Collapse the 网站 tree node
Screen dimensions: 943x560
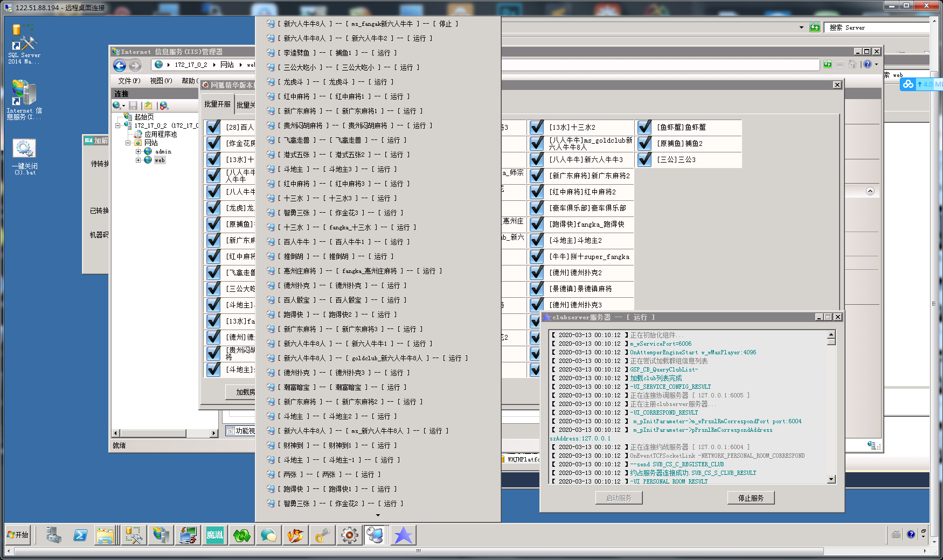[128, 143]
